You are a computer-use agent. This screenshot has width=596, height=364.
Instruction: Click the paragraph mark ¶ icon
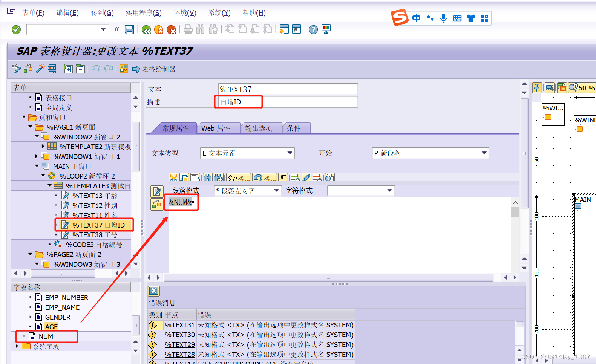283,177
